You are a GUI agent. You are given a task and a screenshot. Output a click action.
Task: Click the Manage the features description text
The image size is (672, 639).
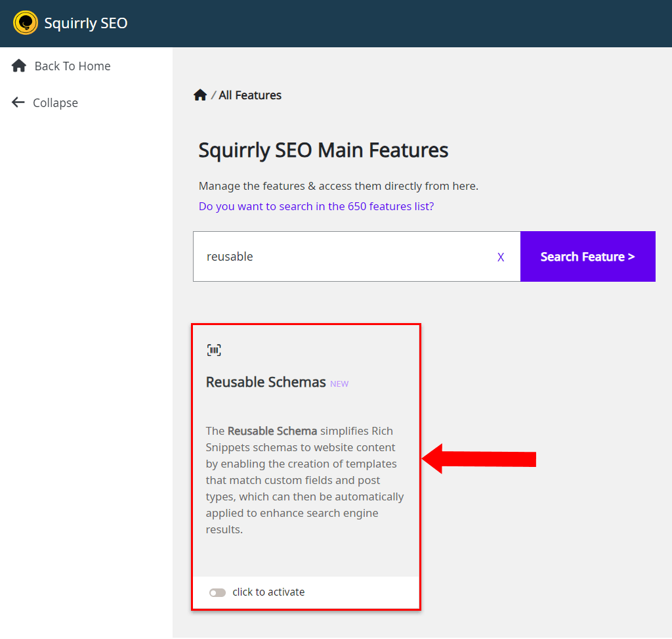point(339,186)
